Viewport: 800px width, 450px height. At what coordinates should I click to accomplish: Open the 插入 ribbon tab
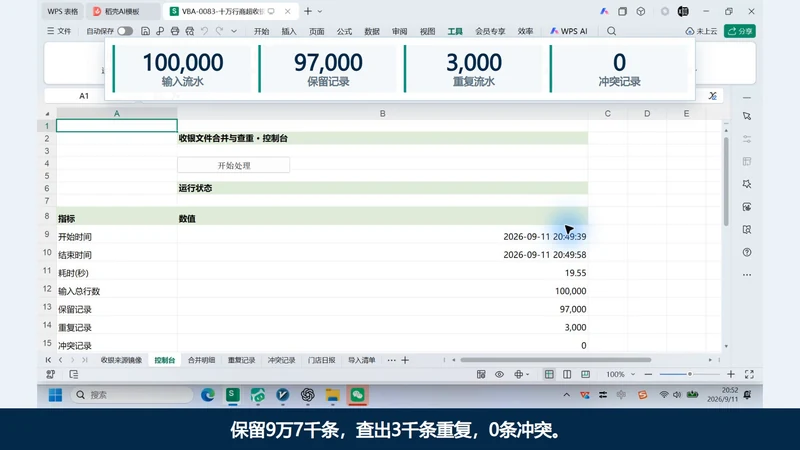pos(289,31)
